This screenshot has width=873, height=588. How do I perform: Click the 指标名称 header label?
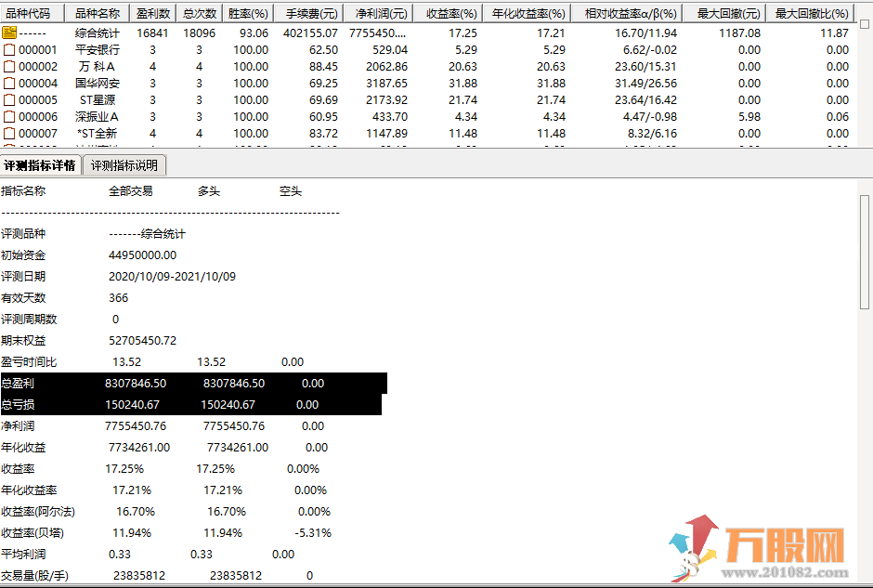click(x=23, y=191)
